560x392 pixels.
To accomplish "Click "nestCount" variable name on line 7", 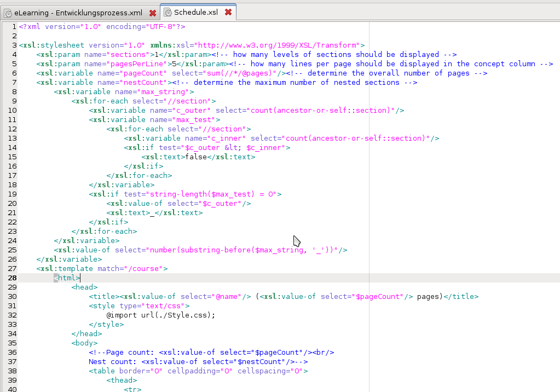I will [x=146, y=83].
